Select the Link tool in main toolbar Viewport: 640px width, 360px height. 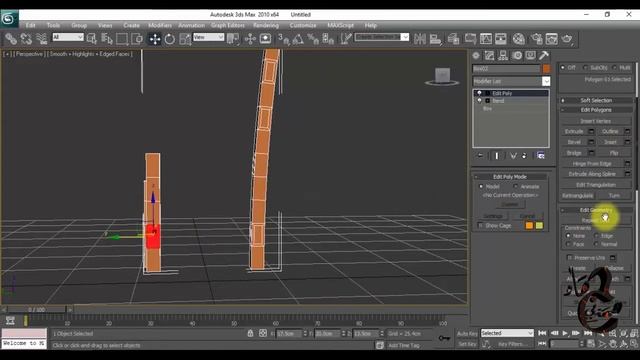point(11,39)
